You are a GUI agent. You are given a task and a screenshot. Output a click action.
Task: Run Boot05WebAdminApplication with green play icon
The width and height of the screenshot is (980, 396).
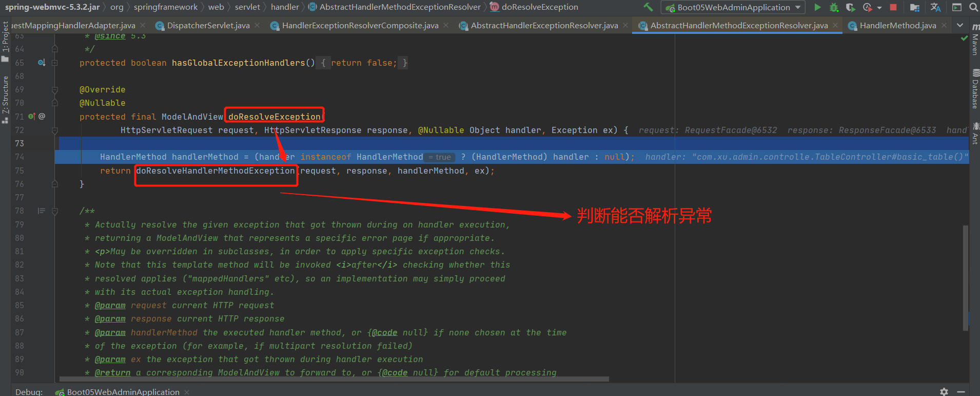coord(818,7)
